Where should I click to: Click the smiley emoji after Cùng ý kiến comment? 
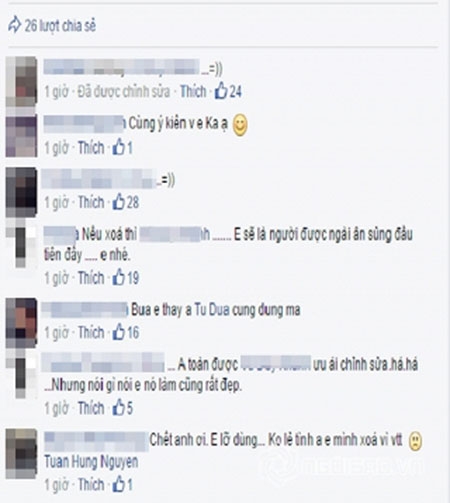pyautogui.click(x=240, y=125)
